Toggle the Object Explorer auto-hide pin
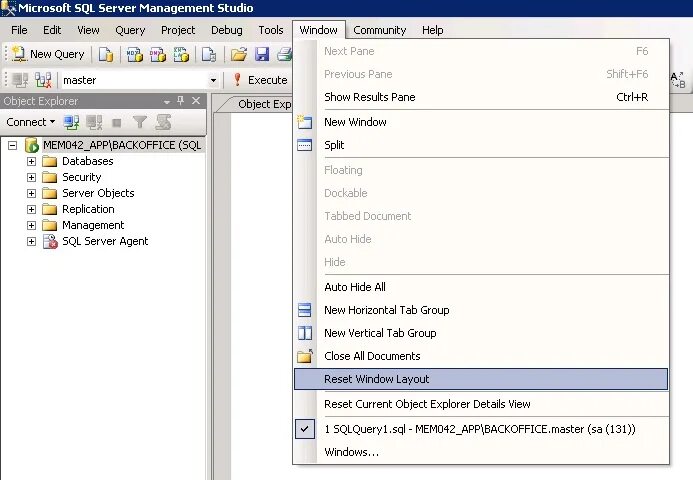 click(x=180, y=101)
